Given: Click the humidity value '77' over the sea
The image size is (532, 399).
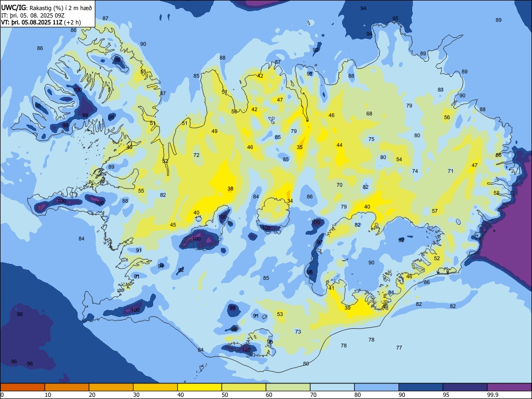Looking at the screenshot, I should (x=399, y=348).
